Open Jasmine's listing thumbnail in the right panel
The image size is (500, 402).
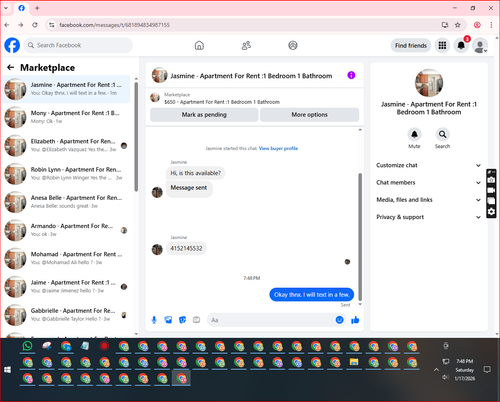429,83
